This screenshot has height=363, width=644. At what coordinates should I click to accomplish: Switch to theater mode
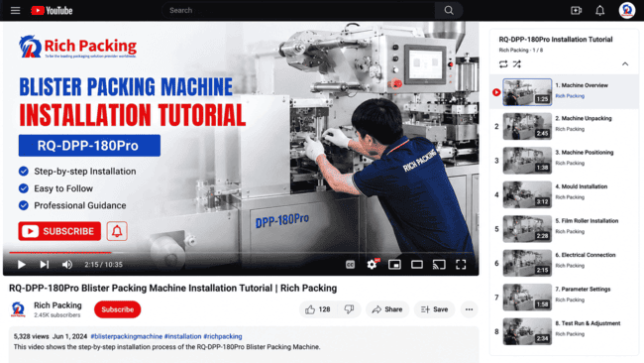pos(417,265)
